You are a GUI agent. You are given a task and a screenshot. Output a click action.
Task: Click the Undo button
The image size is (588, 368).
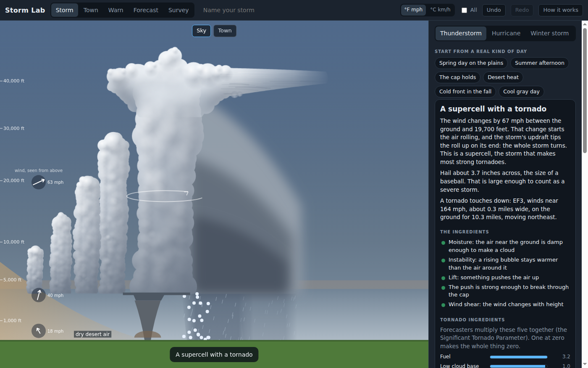tap(494, 10)
